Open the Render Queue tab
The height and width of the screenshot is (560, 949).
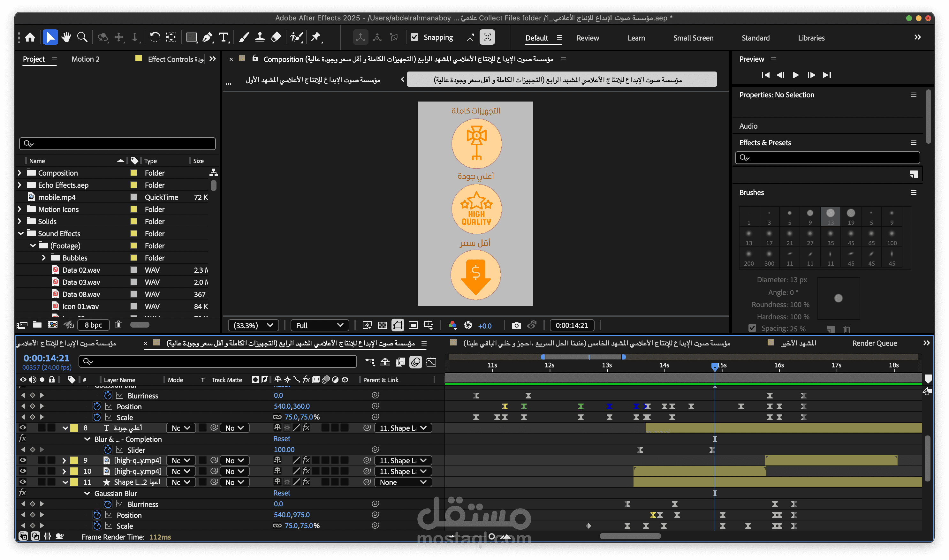874,343
